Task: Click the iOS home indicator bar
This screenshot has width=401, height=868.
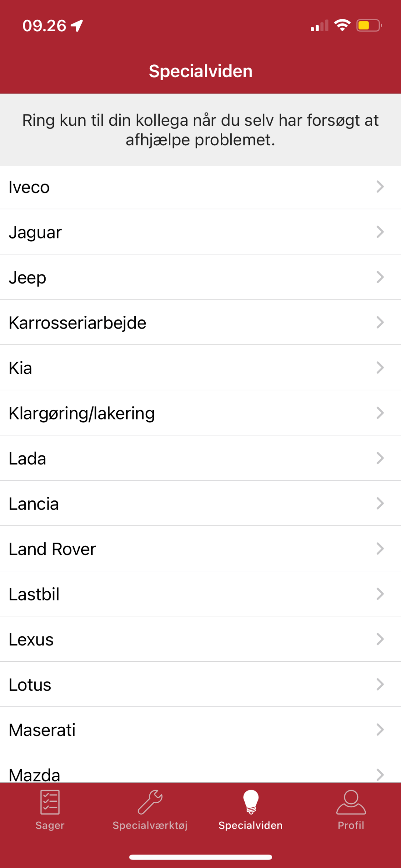Action: [x=200, y=857]
